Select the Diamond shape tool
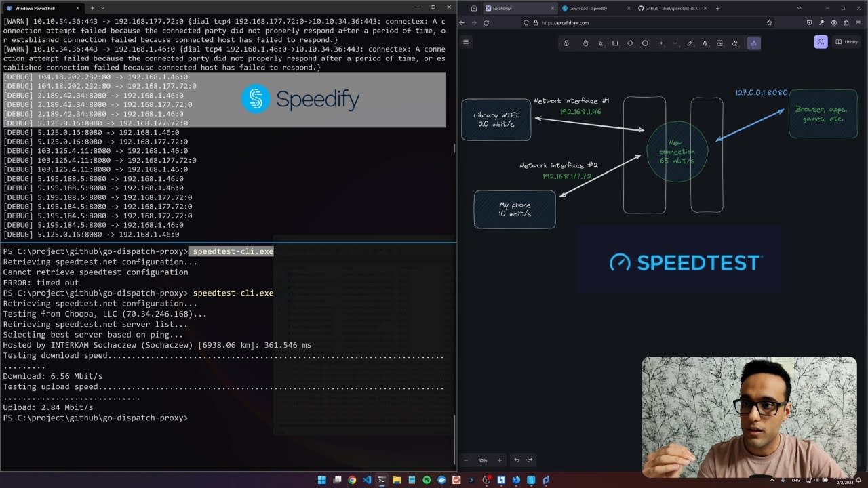The height and width of the screenshot is (488, 868). [630, 43]
